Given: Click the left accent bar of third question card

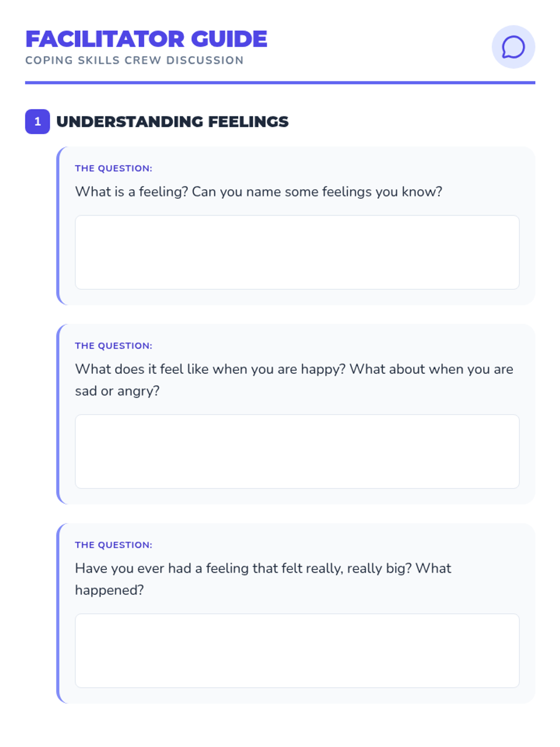Looking at the screenshot, I should (58, 613).
